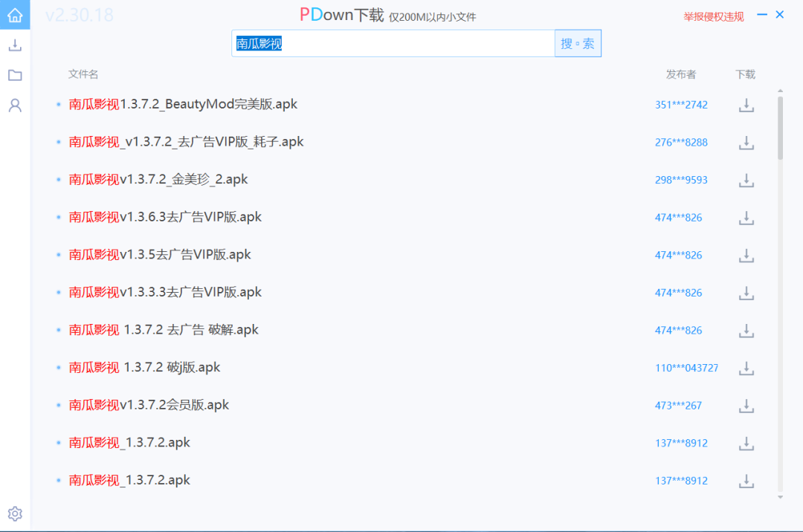Download 南瓜影视v1.3.6.3去广告VIP版.apk

746,218
